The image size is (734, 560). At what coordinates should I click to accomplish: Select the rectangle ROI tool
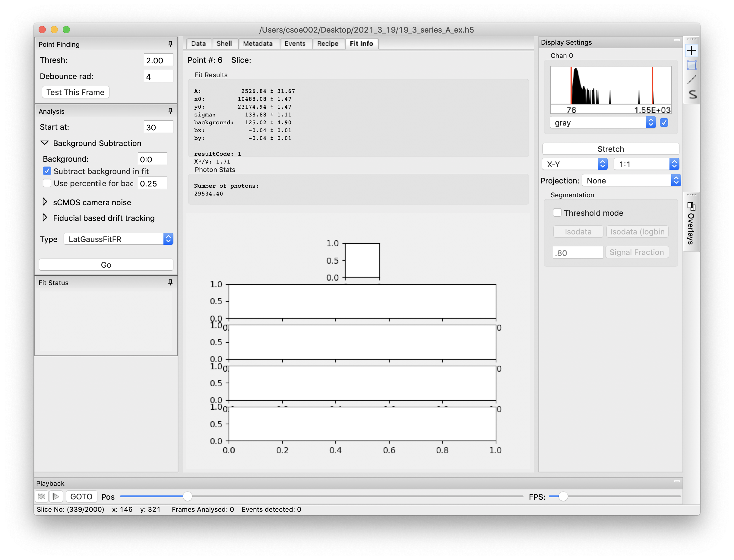click(x=692, y=65)
